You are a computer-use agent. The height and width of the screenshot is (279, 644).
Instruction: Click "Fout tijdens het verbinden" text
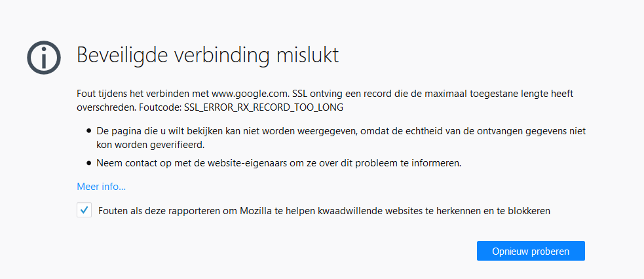click(132, 94)
